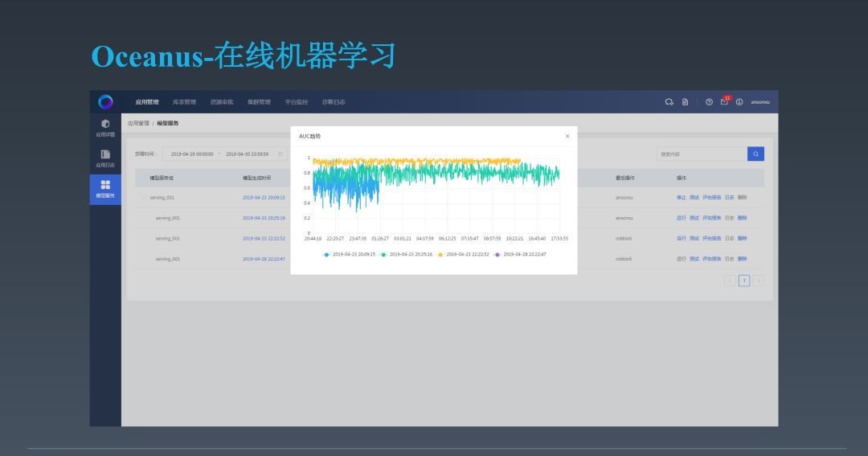Click the document icon in top bar
This screenshot has width=868, height=456.
[x=686, y=102]
